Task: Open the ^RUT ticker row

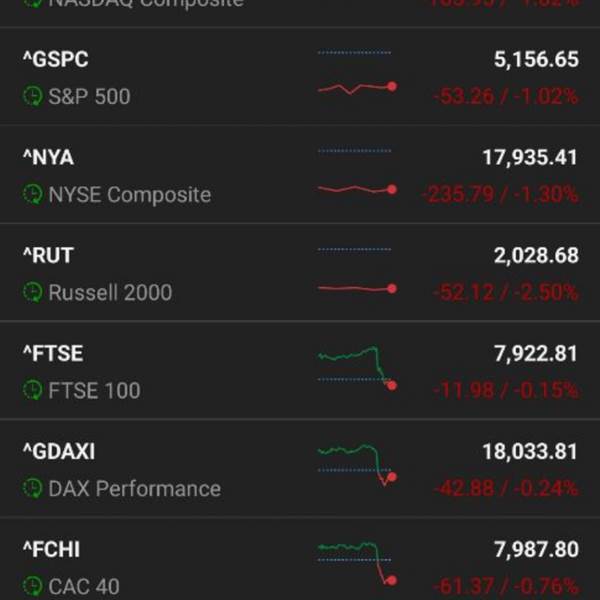Action: (x=300, y=272)
